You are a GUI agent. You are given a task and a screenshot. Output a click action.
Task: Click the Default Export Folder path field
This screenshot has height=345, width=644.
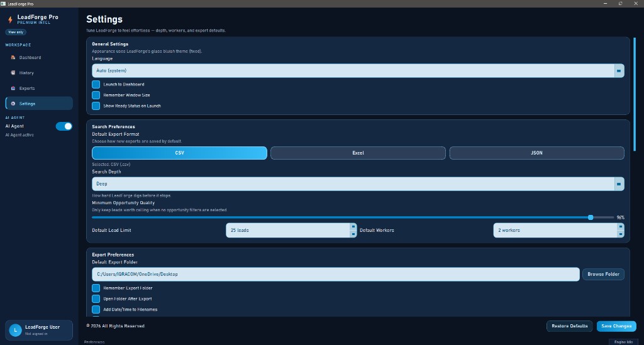[336, 274]
